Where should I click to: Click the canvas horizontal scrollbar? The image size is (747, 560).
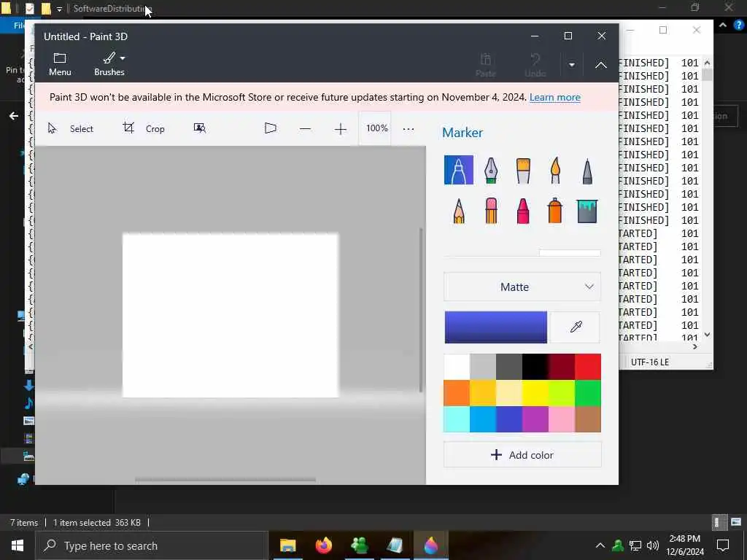(x=225, y=480)
